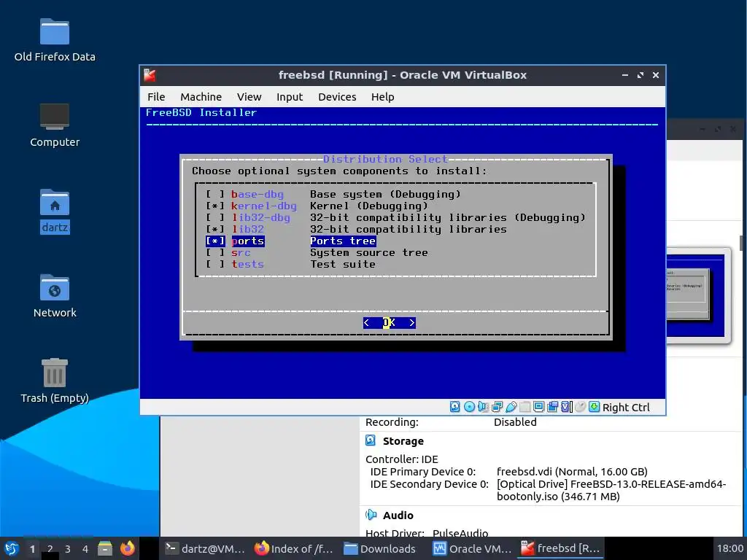Toggle the base-dbg checkbox

tap(215, 194)
